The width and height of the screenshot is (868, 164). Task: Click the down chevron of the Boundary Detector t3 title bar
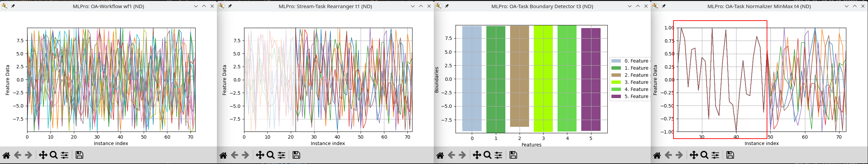point(629,6)
